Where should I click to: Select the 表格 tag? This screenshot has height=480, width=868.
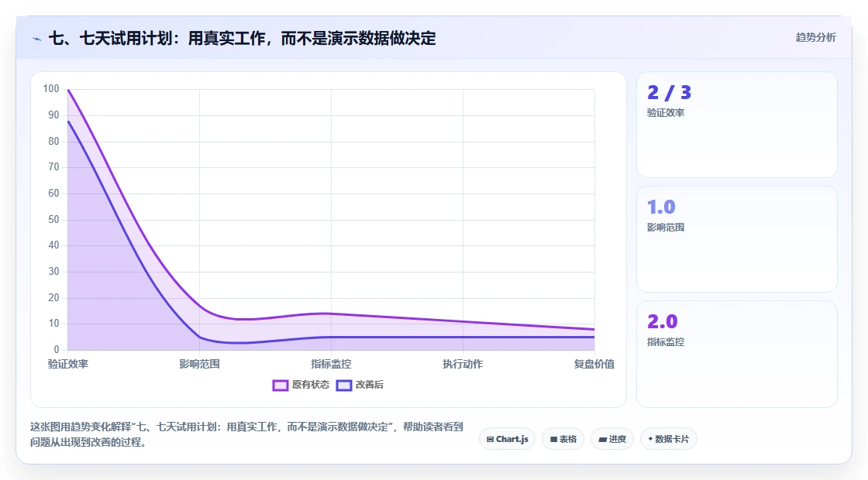[x=563, y=439]
